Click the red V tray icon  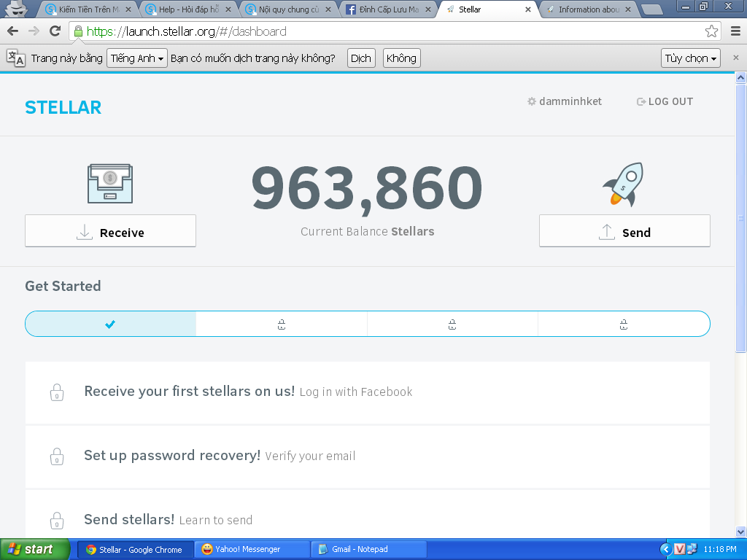click(680, 550)
